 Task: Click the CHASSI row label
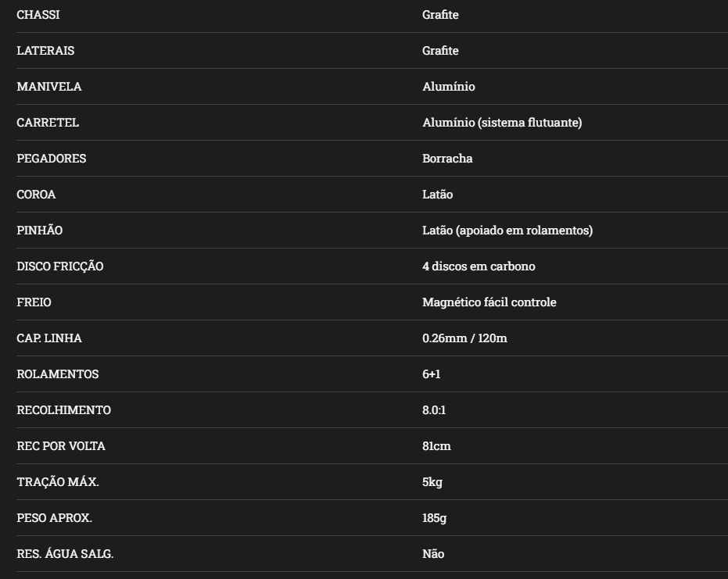(38, 15)
